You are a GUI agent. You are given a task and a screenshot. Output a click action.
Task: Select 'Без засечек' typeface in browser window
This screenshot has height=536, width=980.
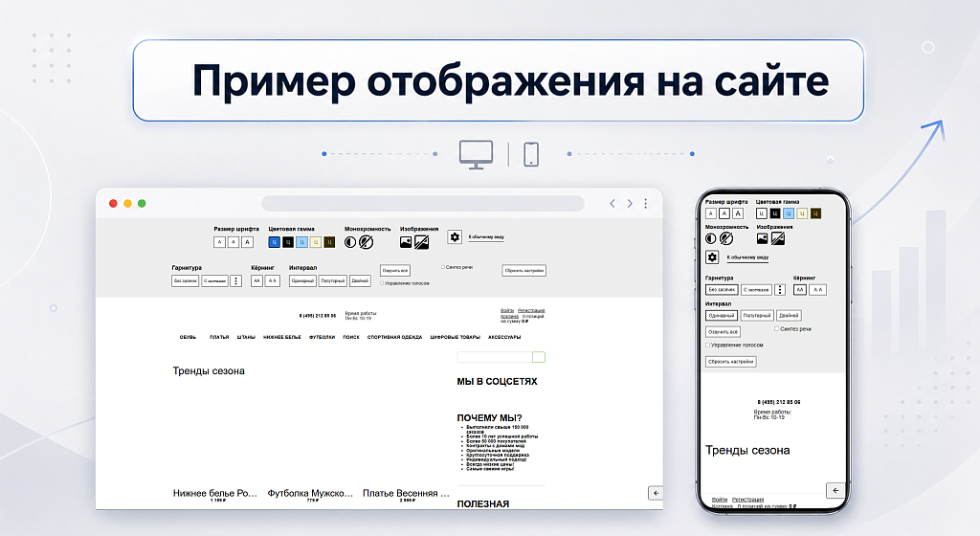[185, 281]
